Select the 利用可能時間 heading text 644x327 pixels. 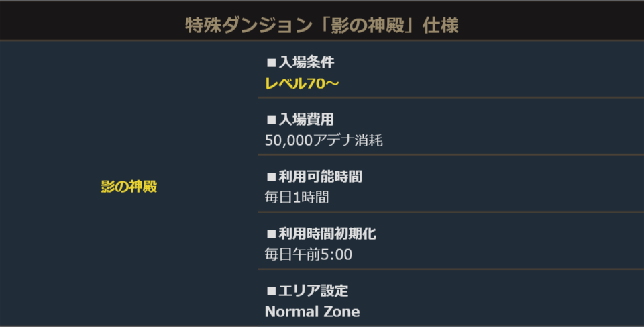tap(320, 177)
